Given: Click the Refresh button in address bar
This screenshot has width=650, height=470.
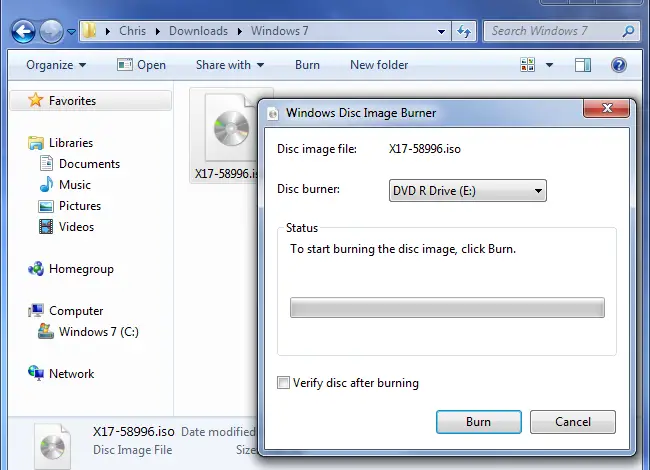Looking at the screenshot, I should pyautogui.click(x=464, y=31).
